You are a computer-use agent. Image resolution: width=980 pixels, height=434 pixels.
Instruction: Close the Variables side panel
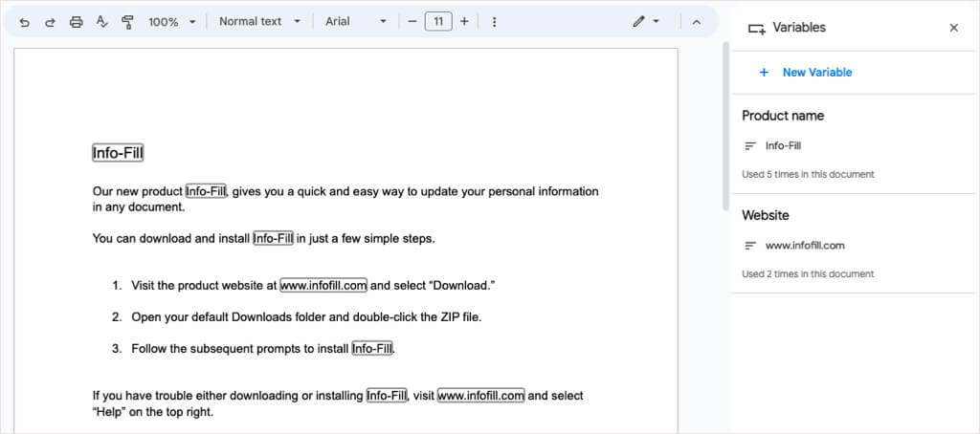(954, 28)
